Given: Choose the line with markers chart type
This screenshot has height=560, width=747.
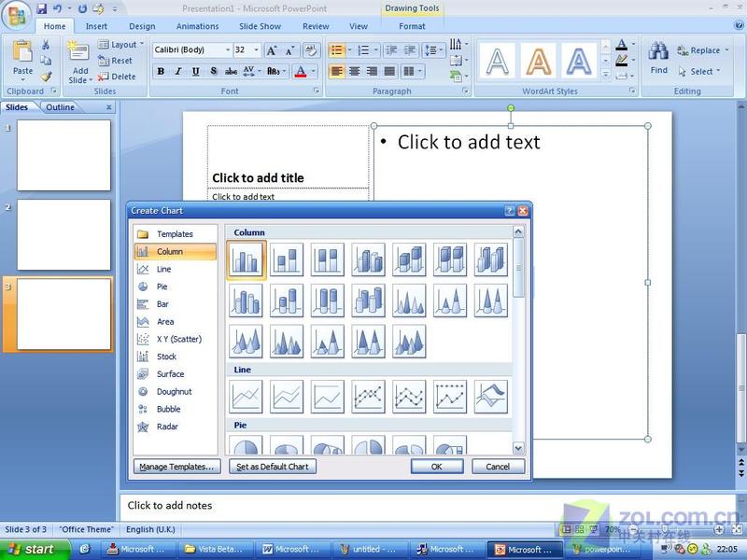Looking at the screenshot, I should 368,396.
